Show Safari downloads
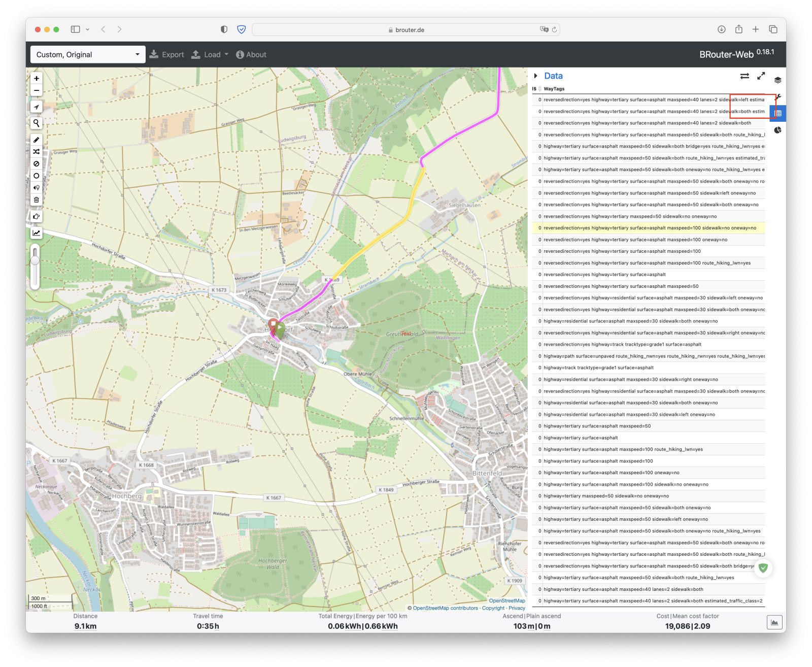This screenshot has height=667, width=812. point(721,29)
